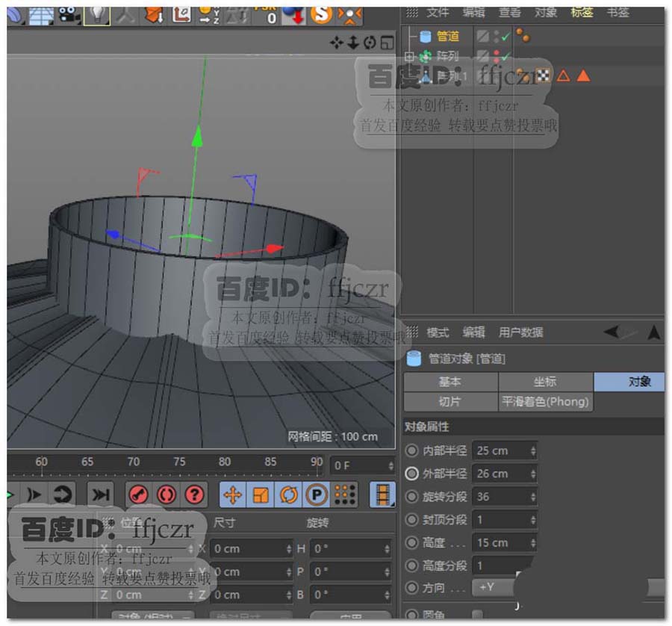Click the red question-mark keyframe selection button
The width and height of the screenshot is (672, 626).
[194, 495]
